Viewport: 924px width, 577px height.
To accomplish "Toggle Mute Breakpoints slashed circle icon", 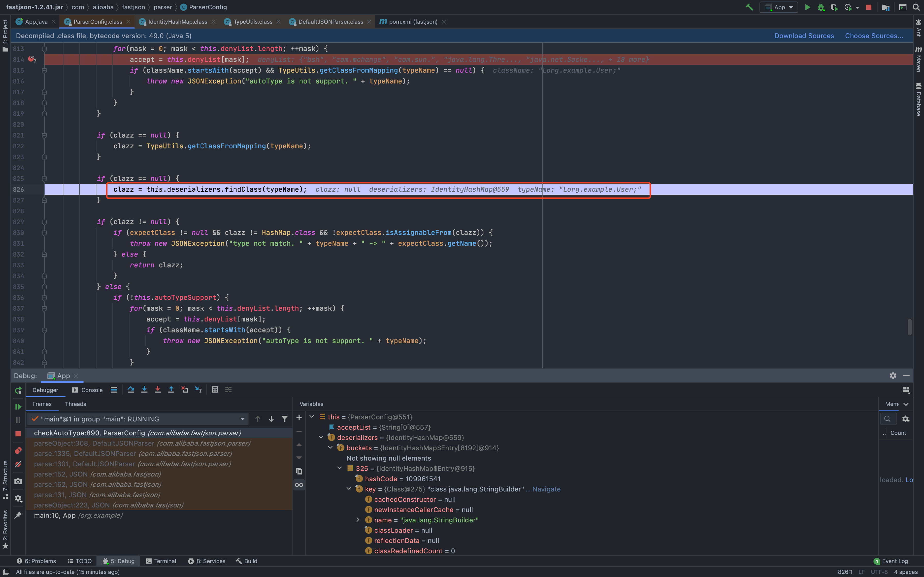I will [18, 464].
